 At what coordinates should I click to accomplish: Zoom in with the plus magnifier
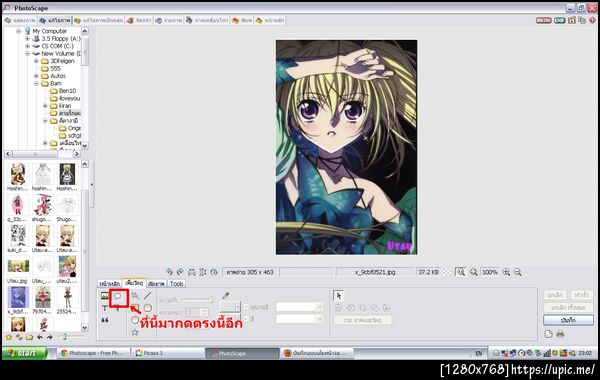(506, 272)
